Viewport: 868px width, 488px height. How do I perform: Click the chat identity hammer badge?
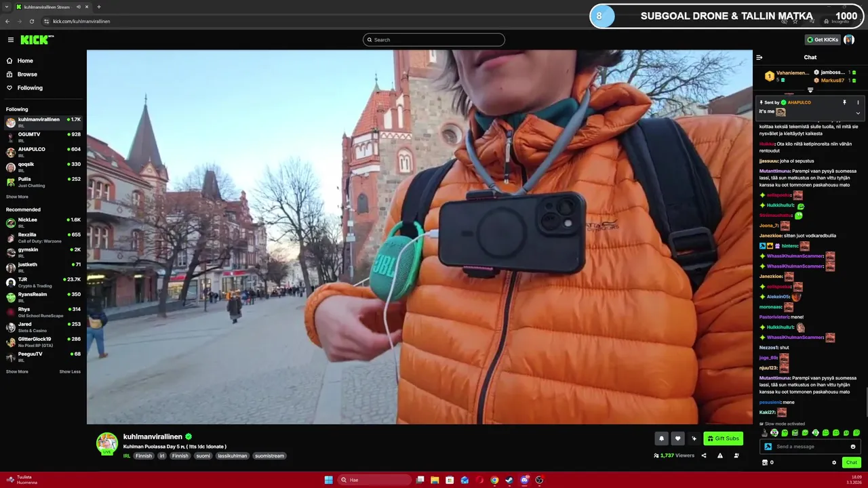[x=768, y=447]
